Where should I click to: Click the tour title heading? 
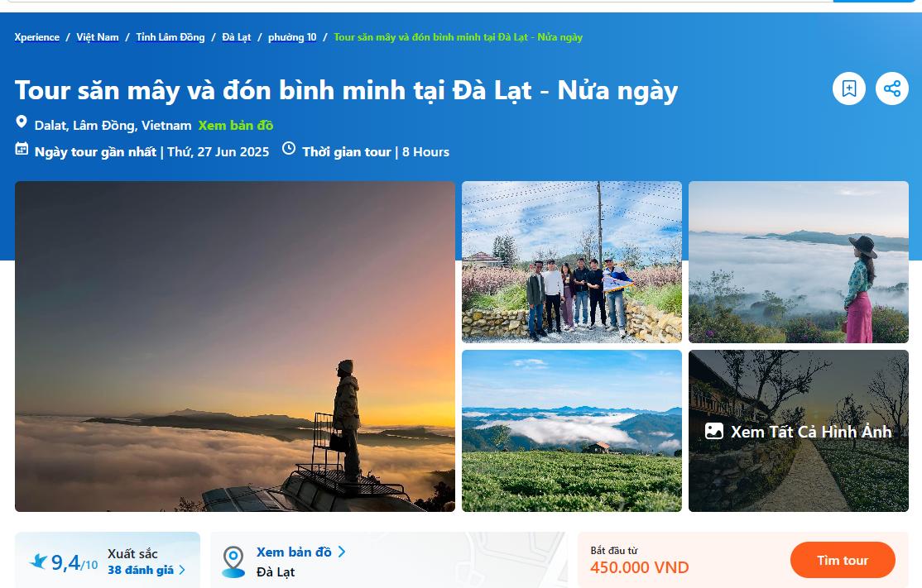(x=346, y=90)
